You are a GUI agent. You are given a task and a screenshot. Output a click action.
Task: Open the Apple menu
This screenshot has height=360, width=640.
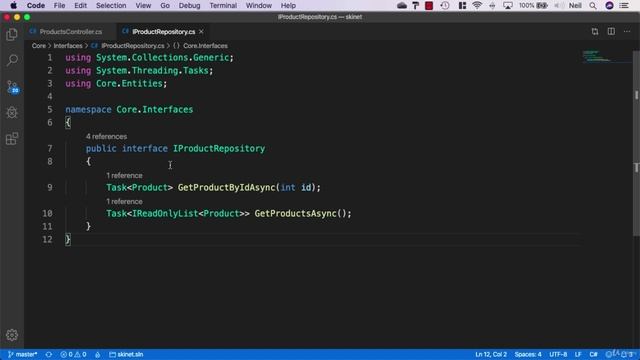[x=13, y=5]
